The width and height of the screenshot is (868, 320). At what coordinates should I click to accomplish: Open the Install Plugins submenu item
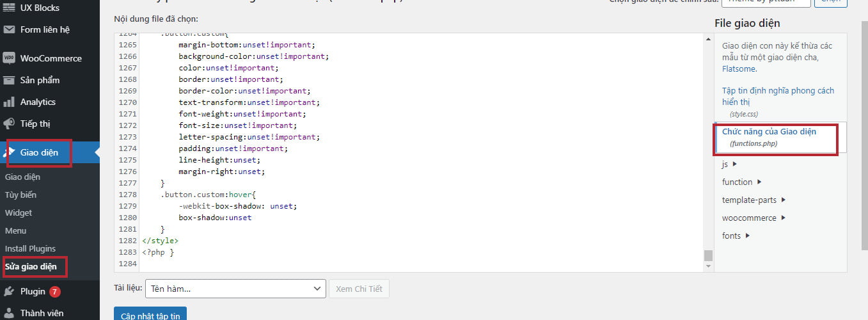tap(30, 248)
